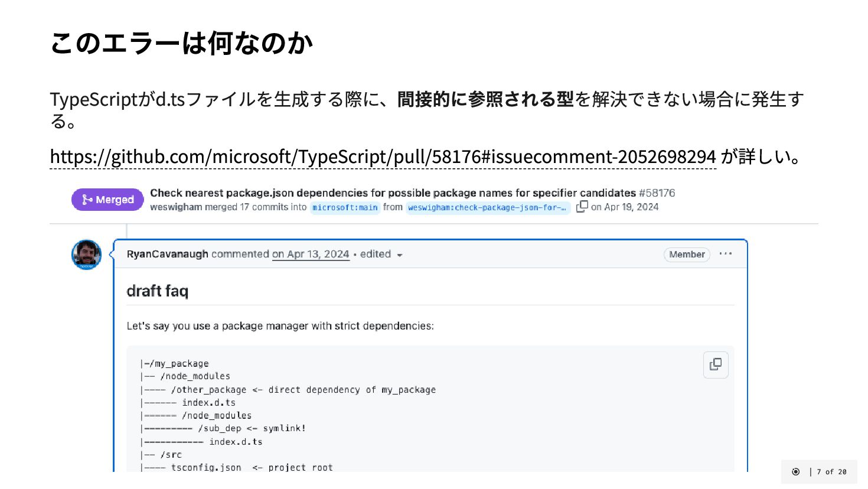
Task: Click the "draft faq" heading
Action: (158, 291)
